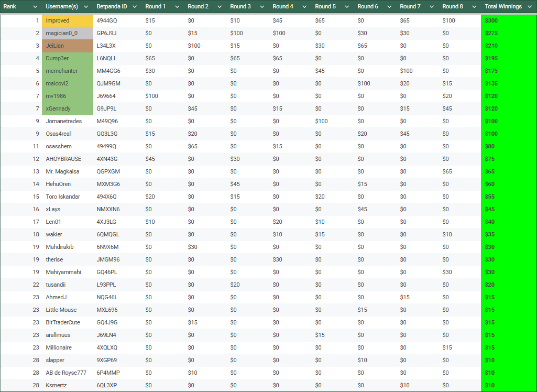Click the bronze JeiLian username cell
The height and width of the screenshot is (392, 537).
[x=68, y=46]
